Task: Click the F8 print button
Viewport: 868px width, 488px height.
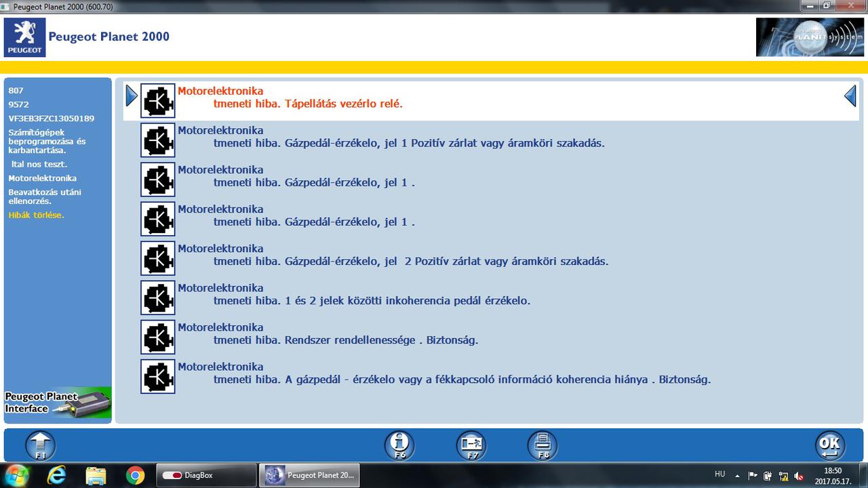Action: (542, 445)
